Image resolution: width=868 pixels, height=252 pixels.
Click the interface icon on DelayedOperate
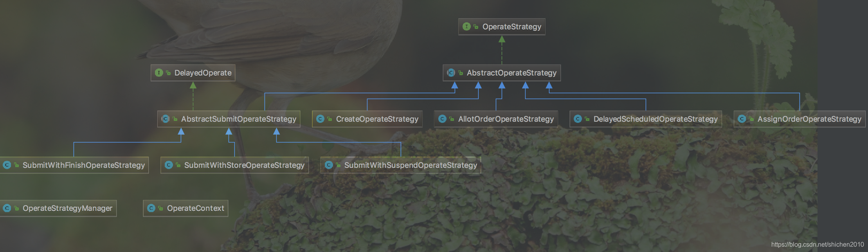[x=159, y=73]
